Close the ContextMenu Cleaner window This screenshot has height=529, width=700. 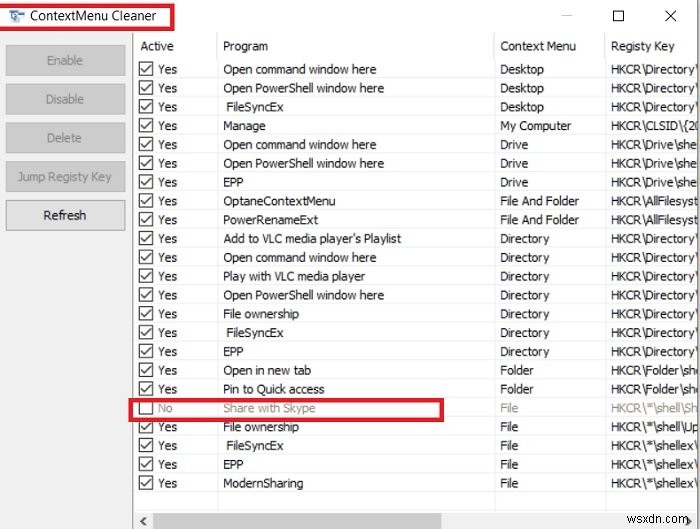coord(670,16)
